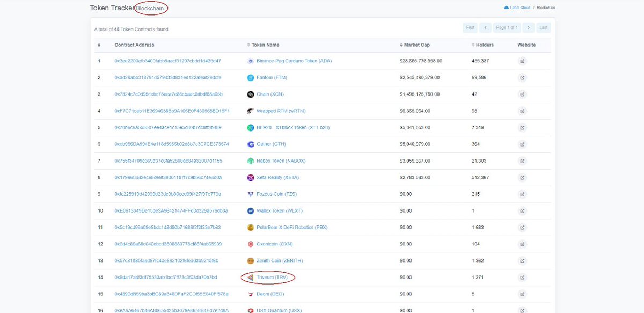Open website link icon for Deoni row
The image size is (644, 313).
522,294
